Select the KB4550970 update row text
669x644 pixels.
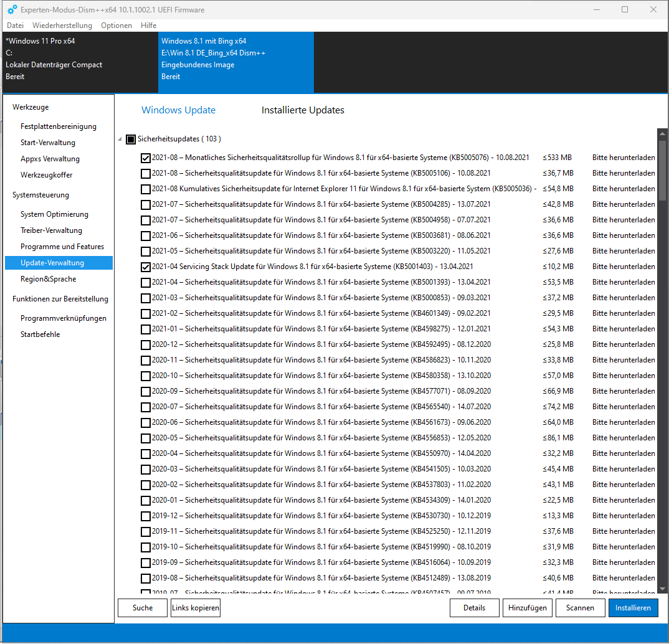pyautogui.click(x=321, y=453)
